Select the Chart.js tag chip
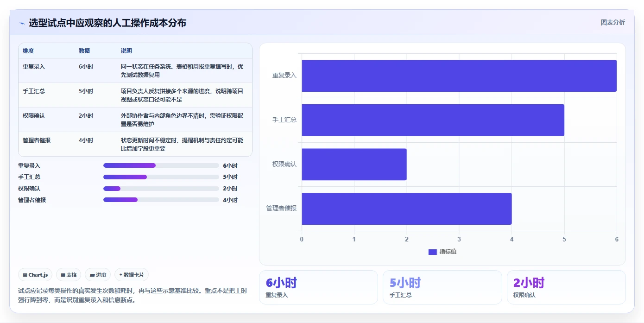The image size is (644, 323). pos(36,275)
